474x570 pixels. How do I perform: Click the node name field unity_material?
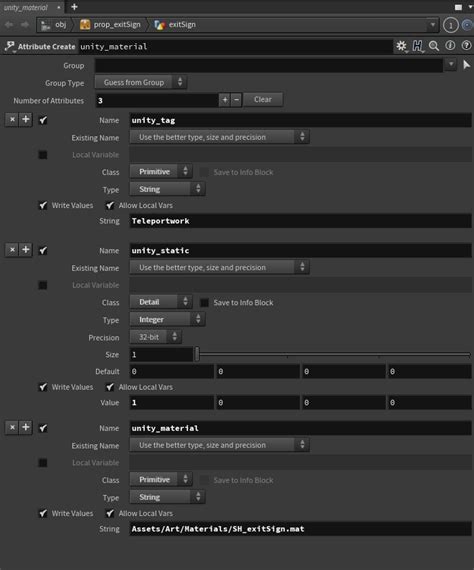pyautogui.click(x=235, y=47)
